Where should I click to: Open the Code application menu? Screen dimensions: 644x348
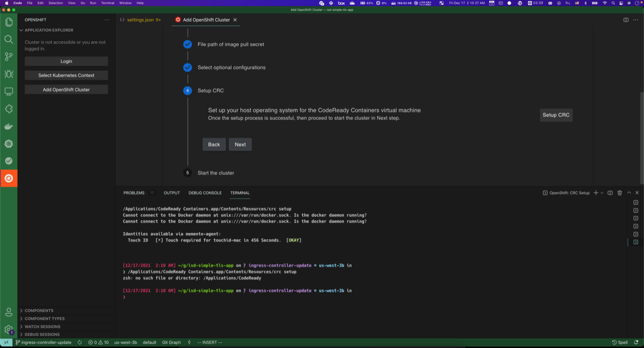coord(18,3)
